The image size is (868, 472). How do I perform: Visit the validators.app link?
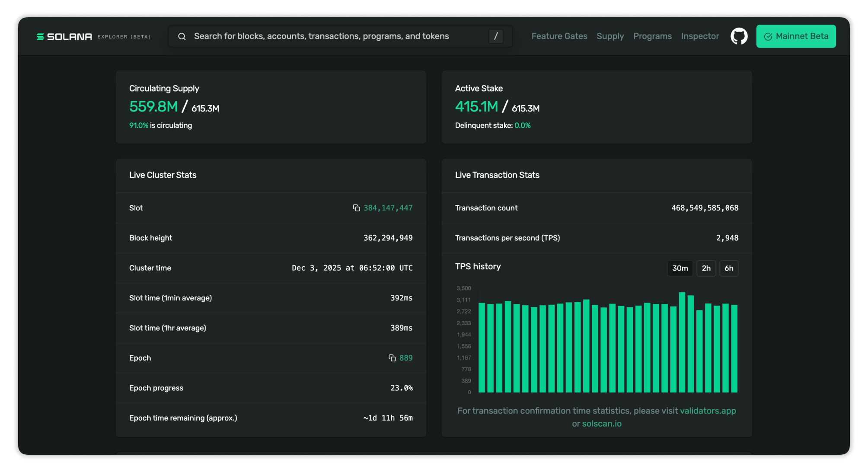pyautogui.click(x=708, y=411)
